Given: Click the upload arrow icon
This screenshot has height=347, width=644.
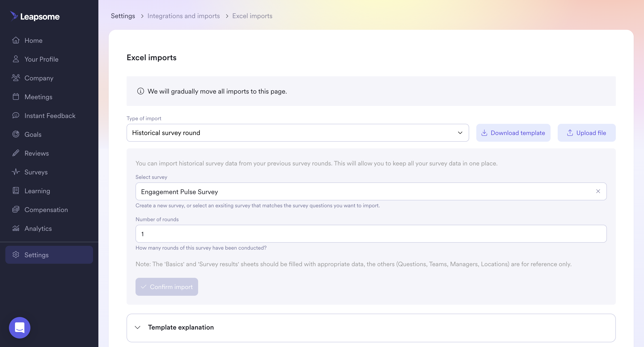Looking at the screenshot, I should 570,133.
